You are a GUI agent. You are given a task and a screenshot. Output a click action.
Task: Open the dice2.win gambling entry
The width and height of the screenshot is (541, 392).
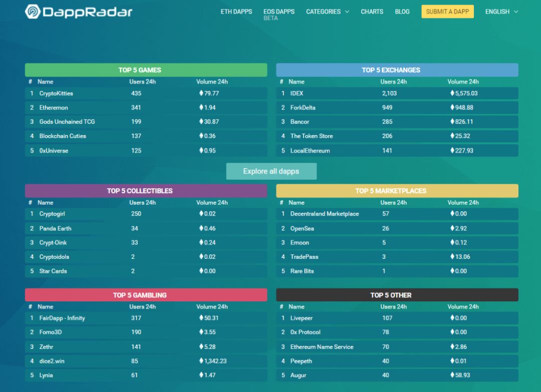pyautogui.click(x=52, y=361)
